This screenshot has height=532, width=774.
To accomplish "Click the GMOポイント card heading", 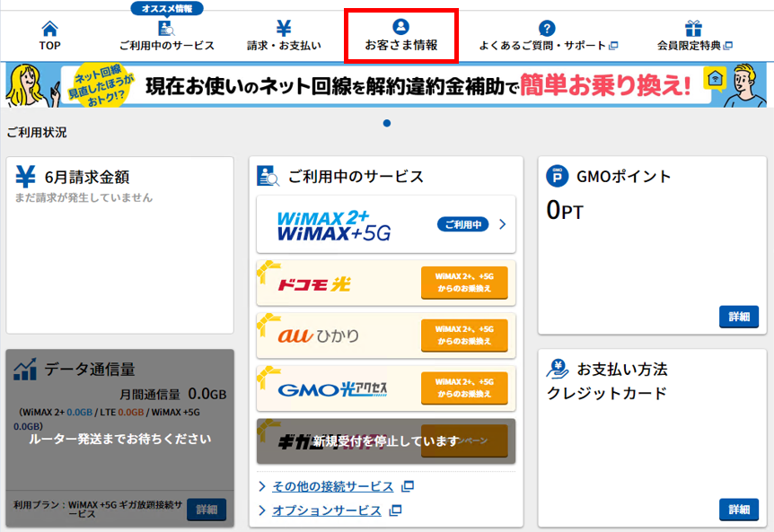I will point(623,176).
